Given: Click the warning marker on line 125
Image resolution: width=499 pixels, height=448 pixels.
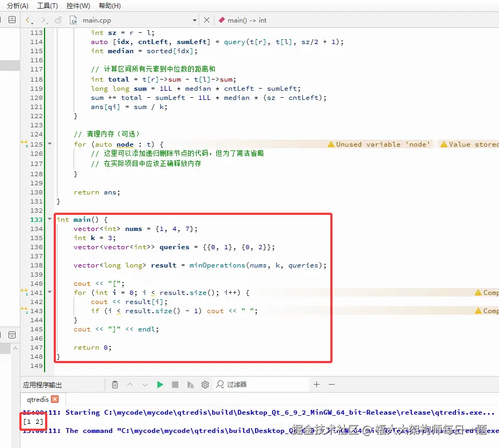Looking at the screenshot, I should pyautogui.click(x=24, y=143).
